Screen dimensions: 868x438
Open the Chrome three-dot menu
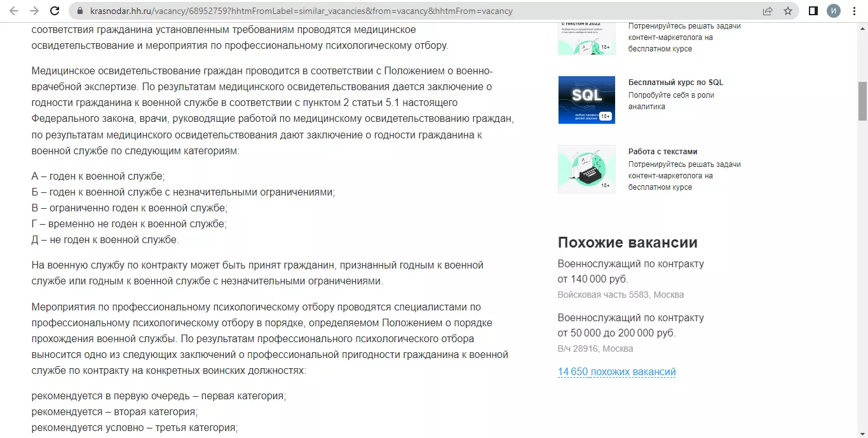[x=853, y=11]
